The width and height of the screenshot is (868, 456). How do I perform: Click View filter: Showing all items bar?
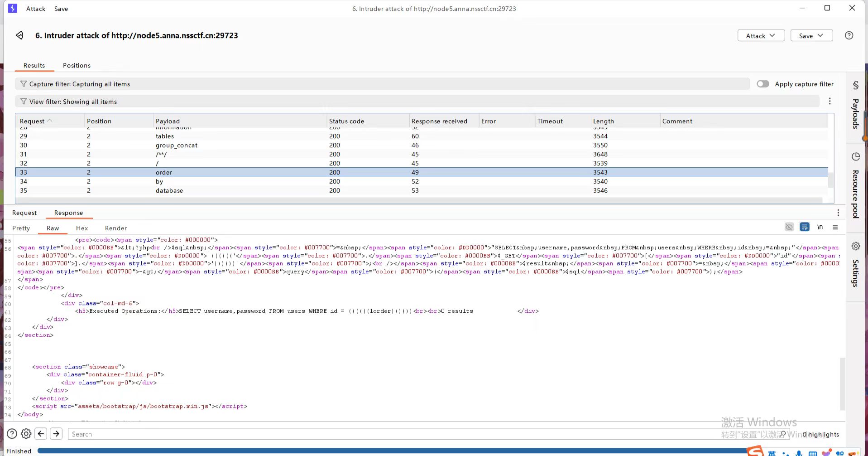click(417, 102)
